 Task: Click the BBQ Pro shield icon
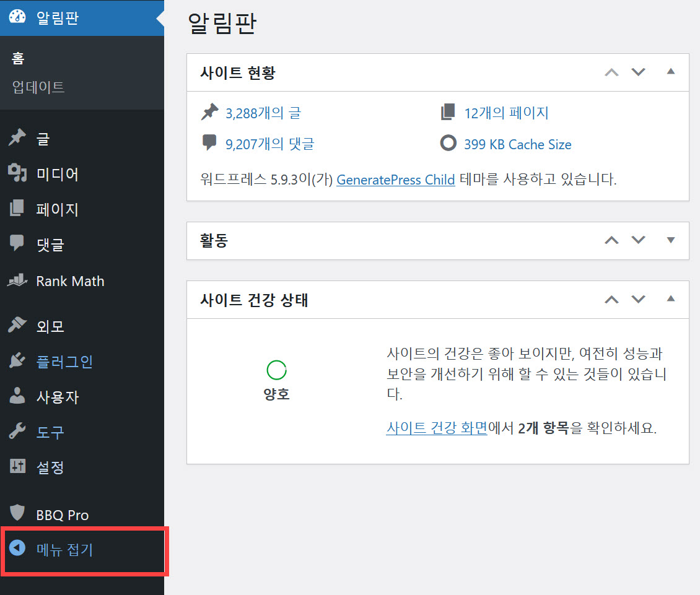[17, 514]
